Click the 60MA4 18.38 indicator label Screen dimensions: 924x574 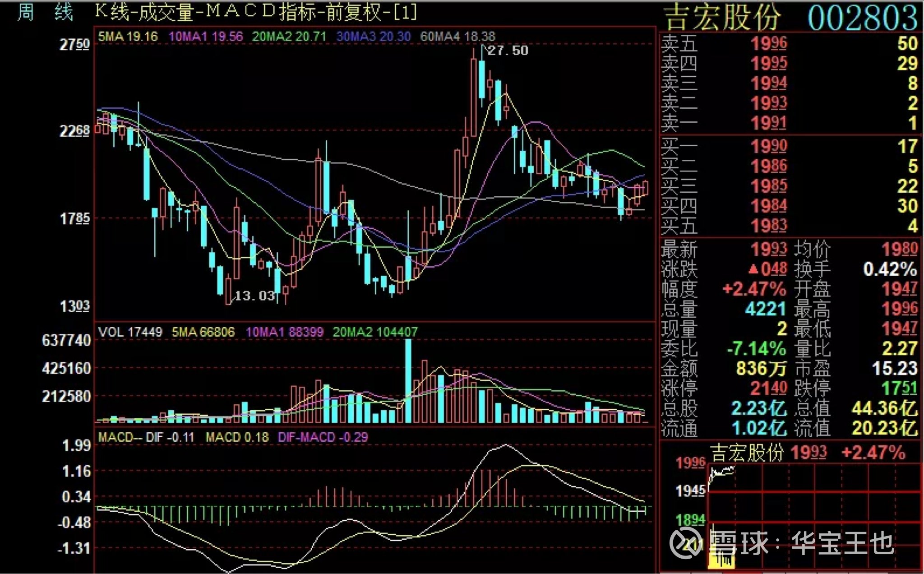pos(457,37)
